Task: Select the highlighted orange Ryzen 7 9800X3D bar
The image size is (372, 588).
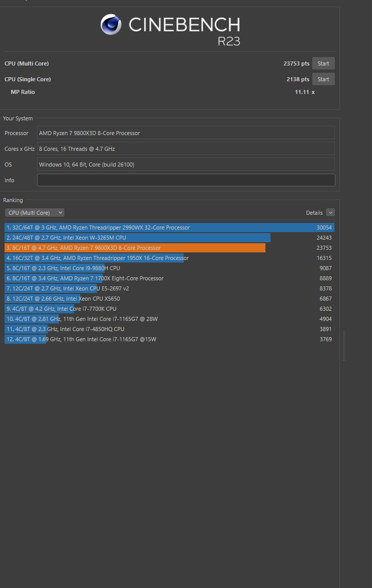Action: coord(135,248)
